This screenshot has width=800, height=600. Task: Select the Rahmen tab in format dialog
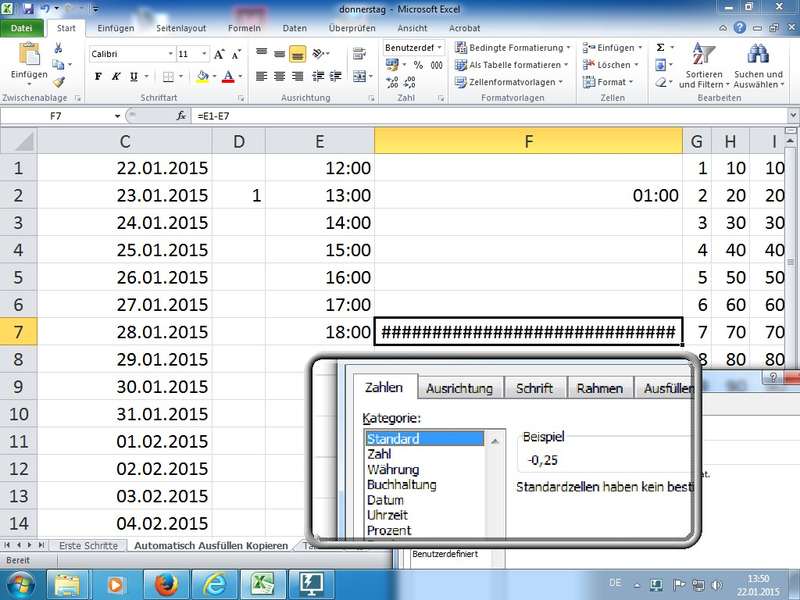point(599,388)
